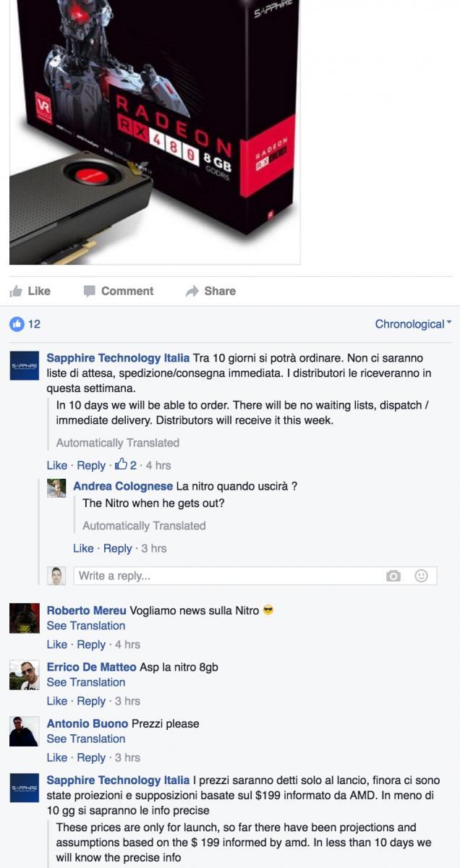Viewport: 460px width, 868px height.
Task: Open the emoji smiley picker in reply box
Action: 421,576
